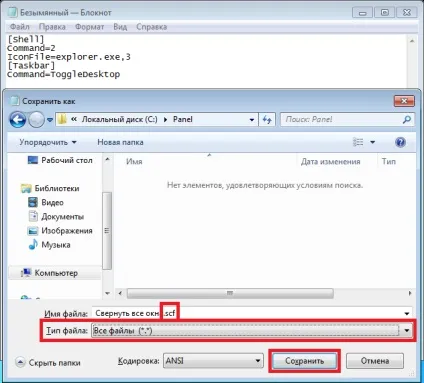Viewport: 424px width, 383px height.
Task: Click the Command=ToggleDesktop line in Notepad
Action: (64, 74)
